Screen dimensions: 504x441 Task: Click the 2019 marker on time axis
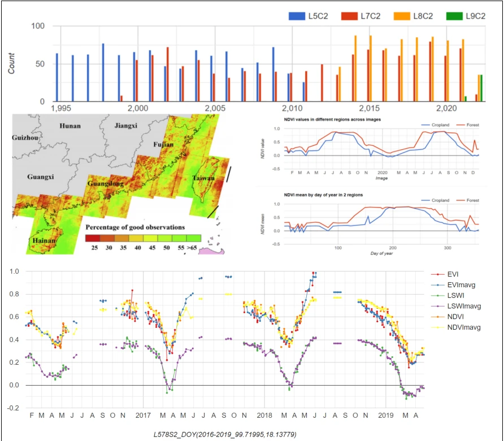tap(386, 416)
